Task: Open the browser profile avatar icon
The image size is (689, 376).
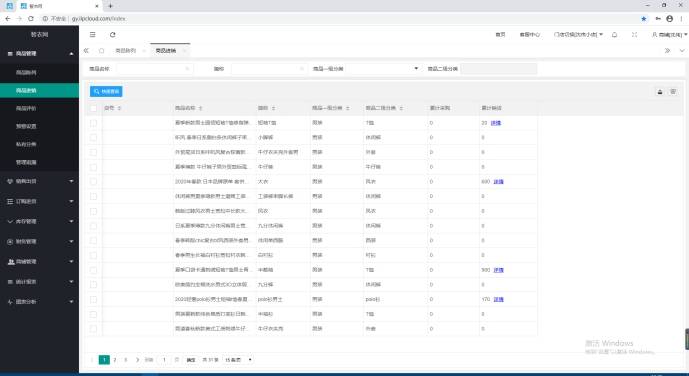Action: tap(669, 18)
